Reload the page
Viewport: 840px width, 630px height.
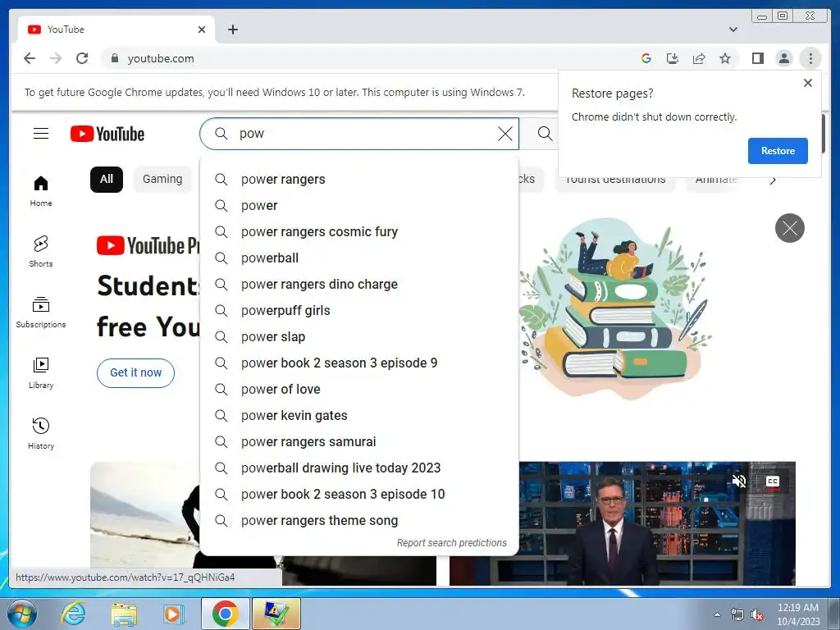coord(82,58)
